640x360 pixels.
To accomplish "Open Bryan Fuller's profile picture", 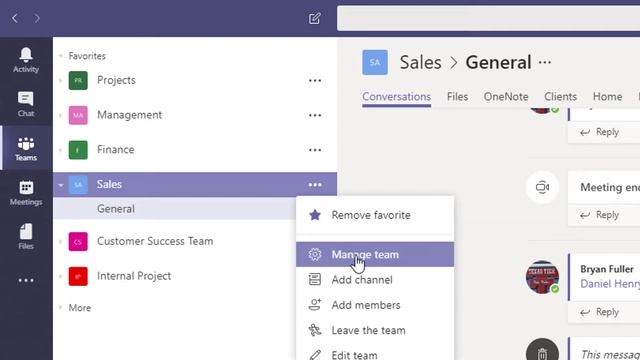I will pyautogui.click(x=542, y=277).
